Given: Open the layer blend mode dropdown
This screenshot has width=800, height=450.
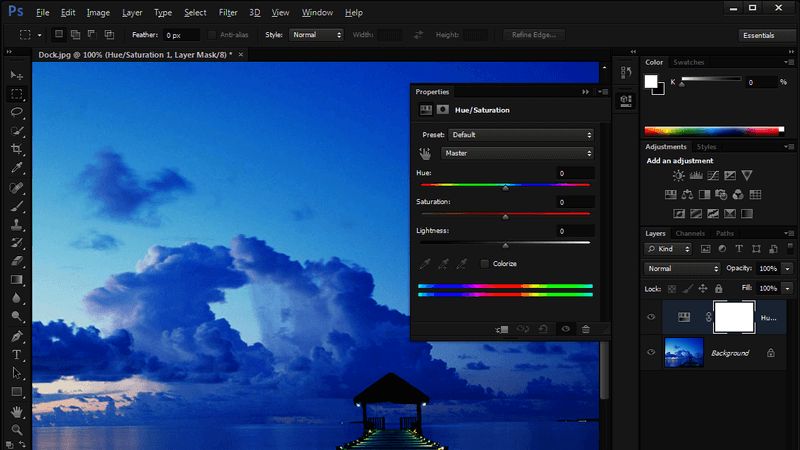Looking at the screenshot, I should tap(682, 268).
